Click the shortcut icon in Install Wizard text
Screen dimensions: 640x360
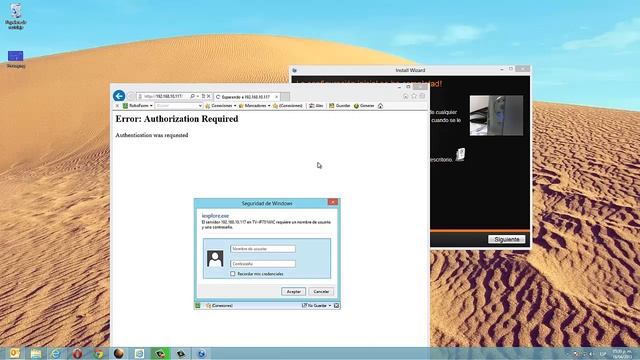(460, 154)
